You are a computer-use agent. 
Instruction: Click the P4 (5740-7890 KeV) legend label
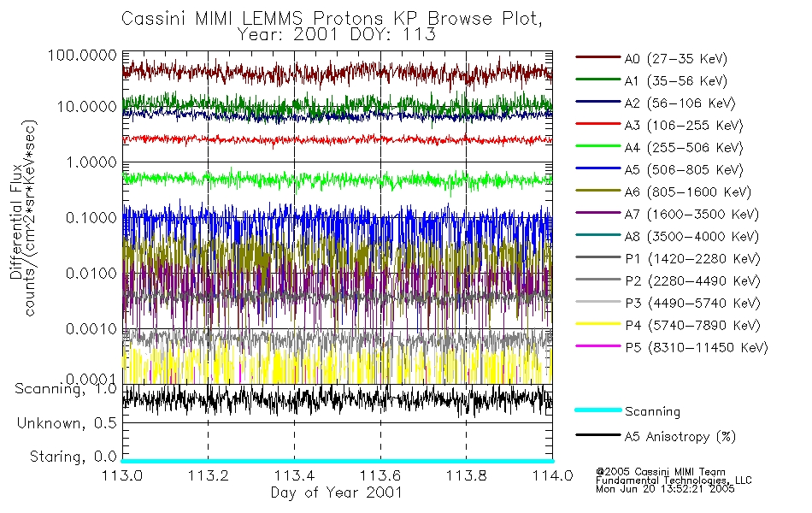click(692, 326)
